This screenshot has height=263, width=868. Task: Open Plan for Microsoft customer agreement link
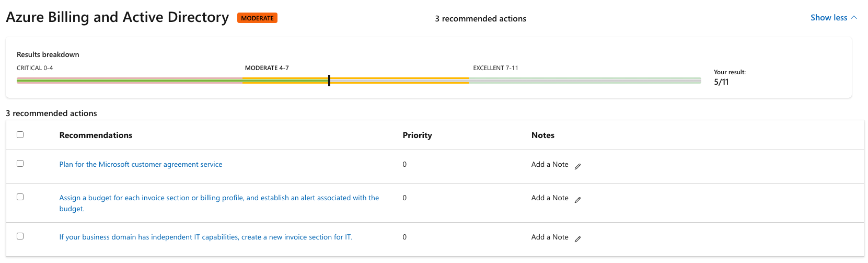[141, 164]
